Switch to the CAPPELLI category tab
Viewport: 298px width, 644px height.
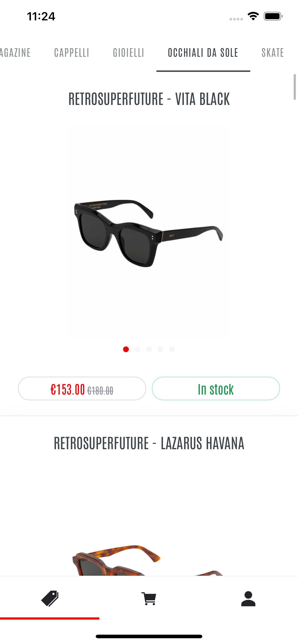coord(72,53)
